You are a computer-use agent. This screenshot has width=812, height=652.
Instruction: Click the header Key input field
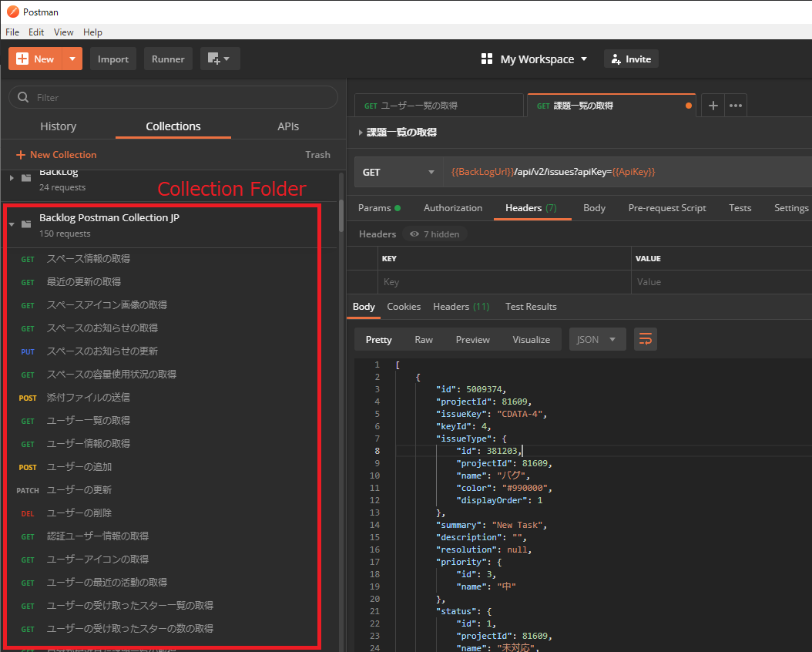pyautogui.click(x=505, y=282)
